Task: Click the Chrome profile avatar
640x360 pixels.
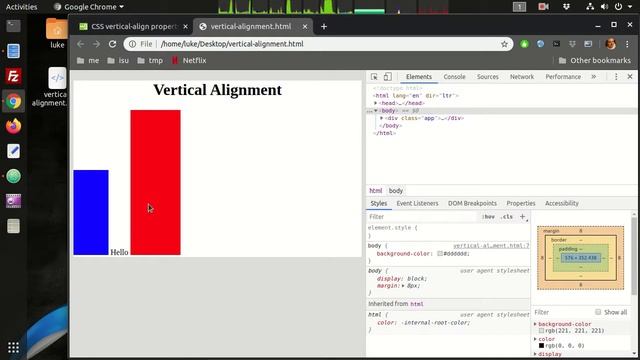Action: (611, 44)
